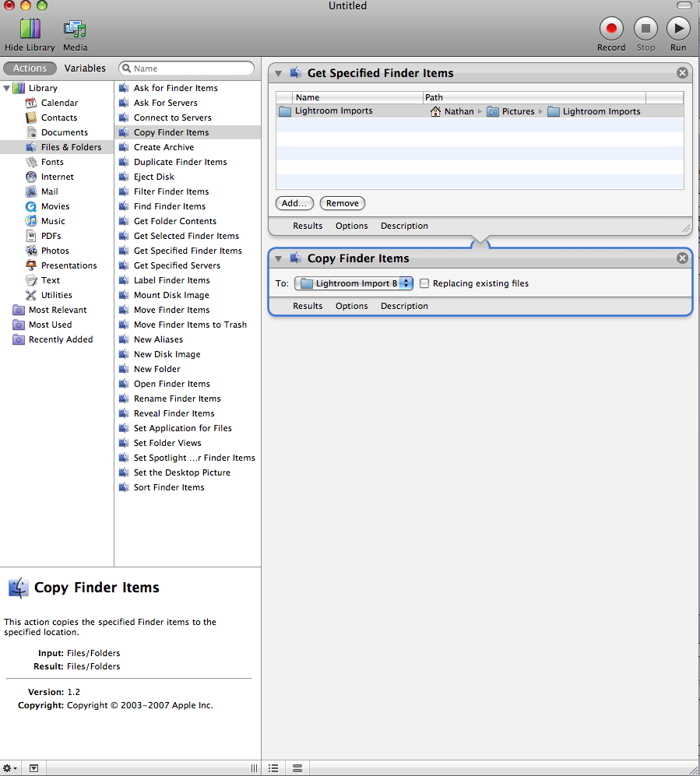Select the PDFs category icon
Image resolution: width=700 pixels, height=776 pixels.
pyautogui.click(x=31, y=236)
